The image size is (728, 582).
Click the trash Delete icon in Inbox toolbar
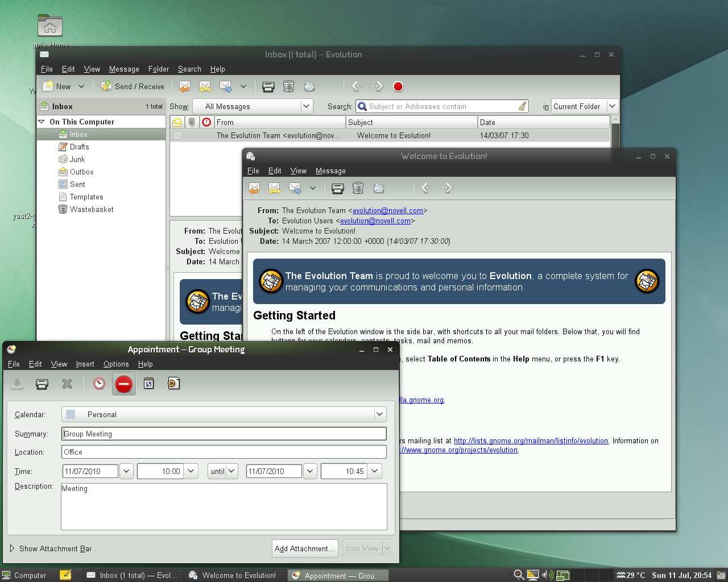point(288,86)
